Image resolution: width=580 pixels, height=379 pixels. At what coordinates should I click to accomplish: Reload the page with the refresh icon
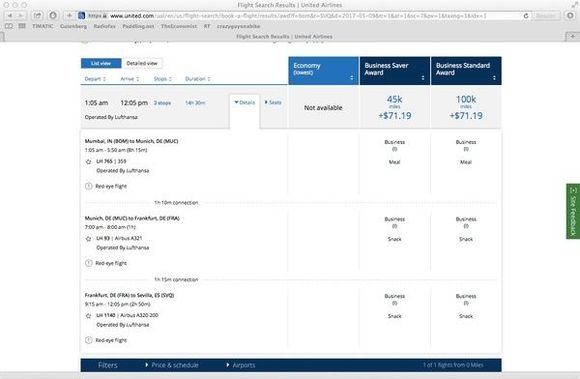[526, 16]
